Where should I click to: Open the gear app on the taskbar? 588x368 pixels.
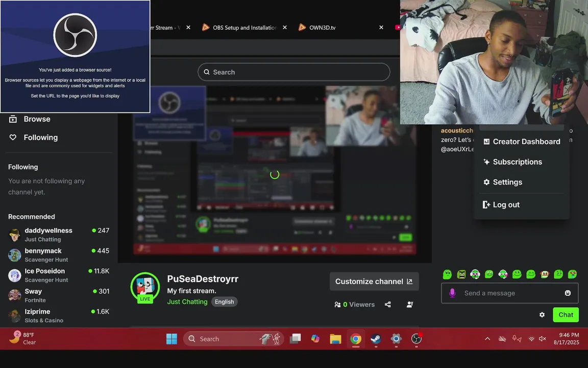396,339
